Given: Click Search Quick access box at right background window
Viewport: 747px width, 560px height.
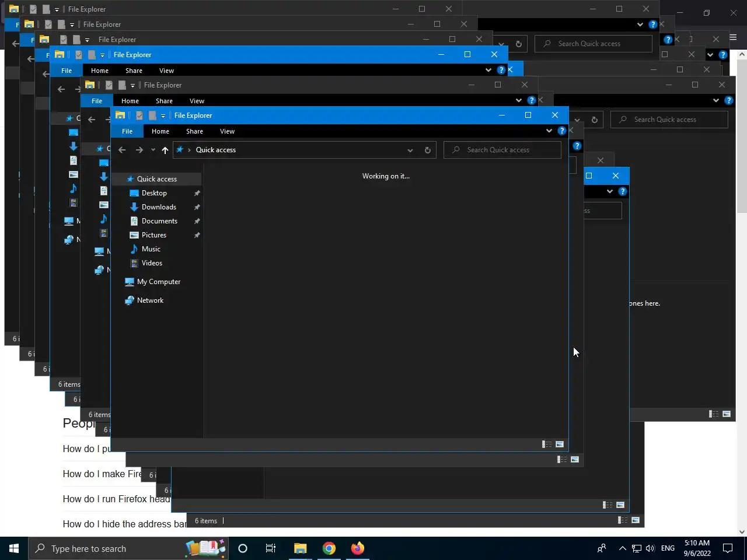Looking at the screenshot, I should [x=669, y=120].
